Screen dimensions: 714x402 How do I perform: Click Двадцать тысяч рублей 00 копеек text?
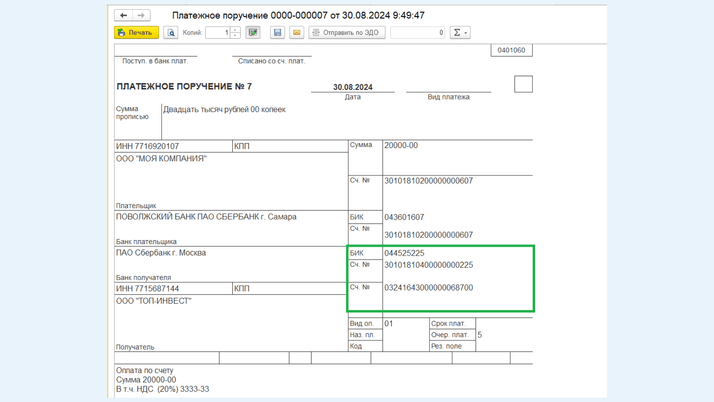[x=224, y=109]
